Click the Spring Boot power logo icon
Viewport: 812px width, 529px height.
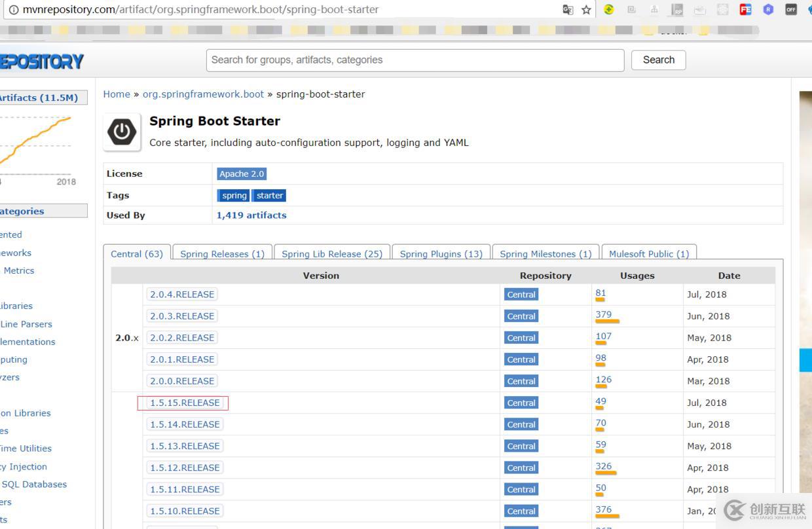(x=122, y=132)
